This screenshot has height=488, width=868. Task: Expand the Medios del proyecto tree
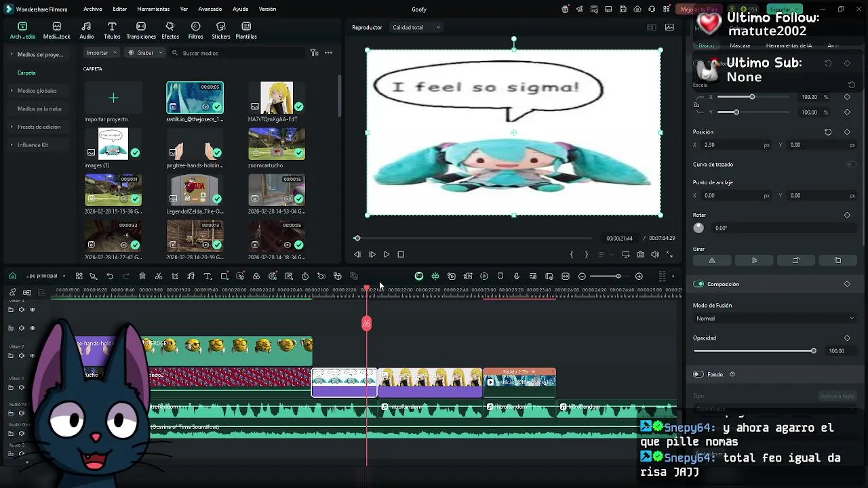(12, 54)
